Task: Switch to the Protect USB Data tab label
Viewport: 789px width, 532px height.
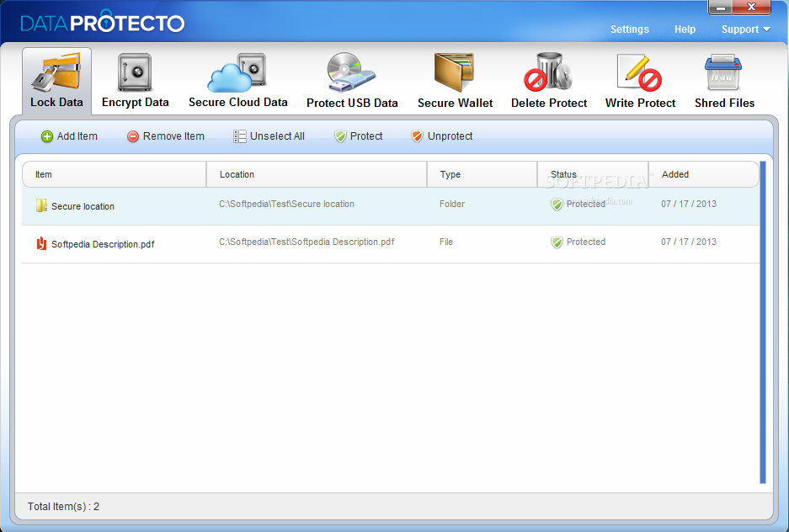Action: tap(352, 103)
